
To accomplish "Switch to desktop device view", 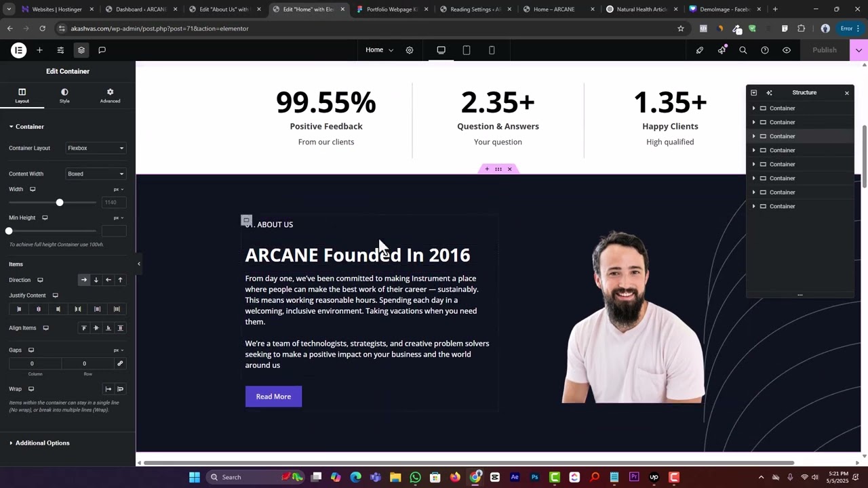I will pyautogui.click(x=441, y=50).
